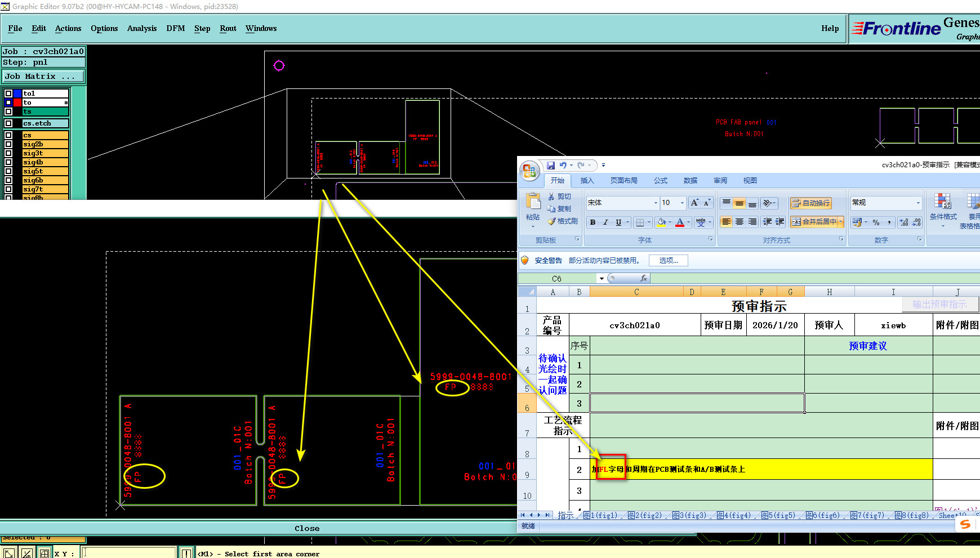Align text left in Excel
This screenshot has height=558, width=980.
point(727,222)
